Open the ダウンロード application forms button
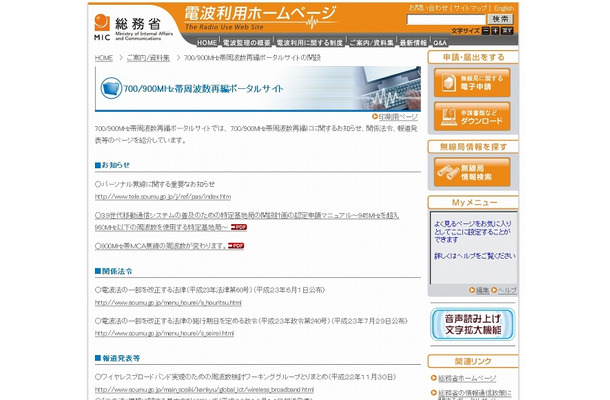The image size is (610, 400). pos(473,117)
